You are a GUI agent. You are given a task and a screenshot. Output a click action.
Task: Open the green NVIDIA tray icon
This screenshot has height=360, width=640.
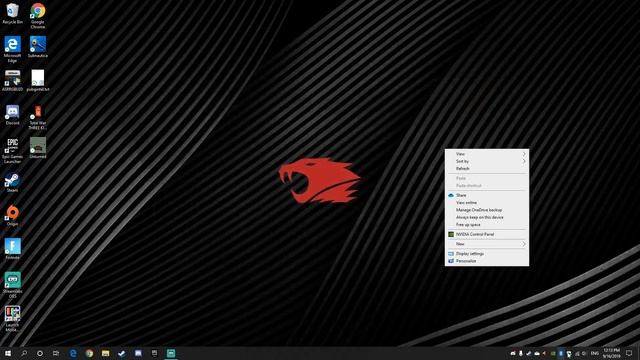(x=553, y=353)
